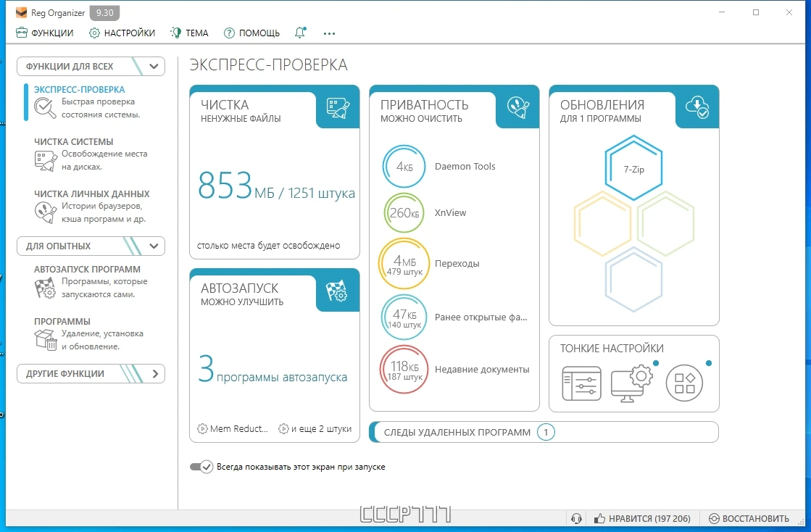Screen dimensions: 811x532
Task: Click the notification bell icon
Action: pyautogui.click(x=300, y=33)
